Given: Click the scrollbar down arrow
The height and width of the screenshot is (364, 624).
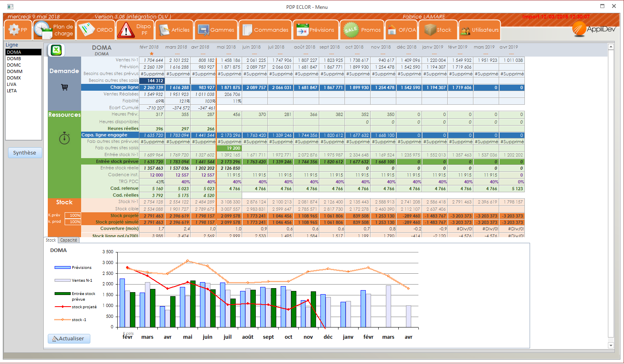Looking at the screenshot, I should (611, 345).
